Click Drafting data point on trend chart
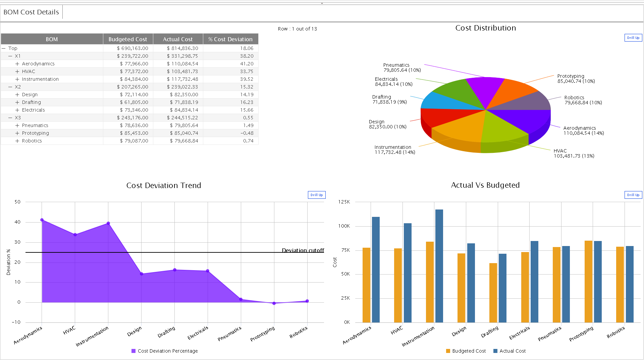The height and width of the screenshot is (362, 644). [x=175, y=270]
